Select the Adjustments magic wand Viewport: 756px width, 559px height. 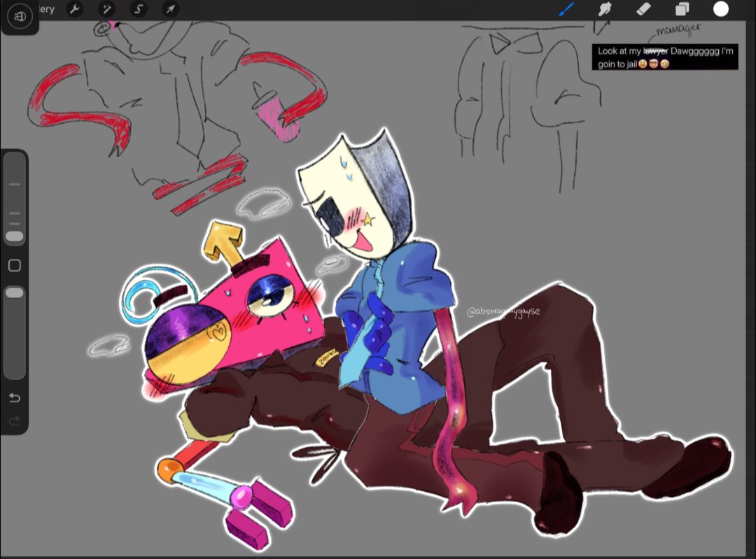tap(106, 10)
